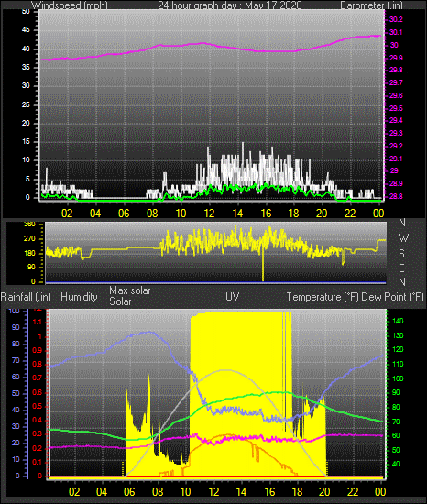Click the Barometer (.in) axis title

371,5
